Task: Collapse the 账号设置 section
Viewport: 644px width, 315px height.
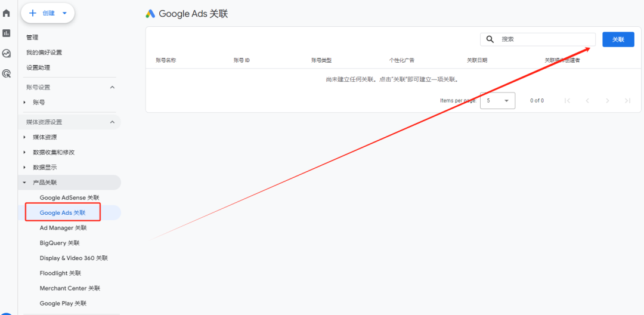Action: [x=112, y=88]
